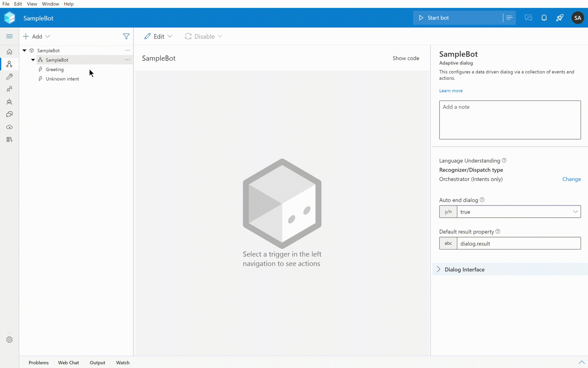Follow the Learn more link
This screenshot has width=588, height=368.
pos(451,91)
